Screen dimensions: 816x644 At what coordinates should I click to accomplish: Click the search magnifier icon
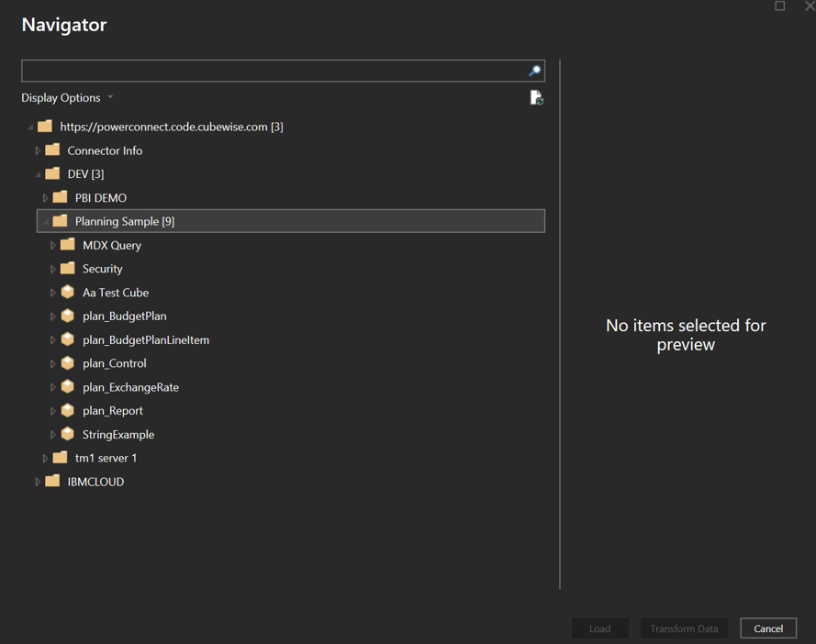tap(534, 71)
